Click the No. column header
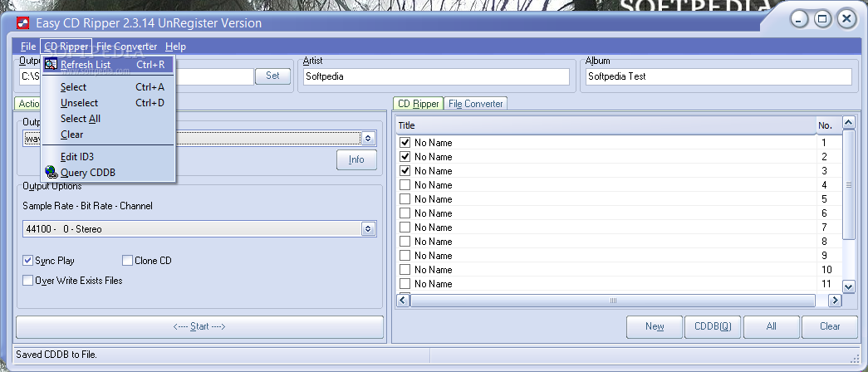 [x=829, y=125]
